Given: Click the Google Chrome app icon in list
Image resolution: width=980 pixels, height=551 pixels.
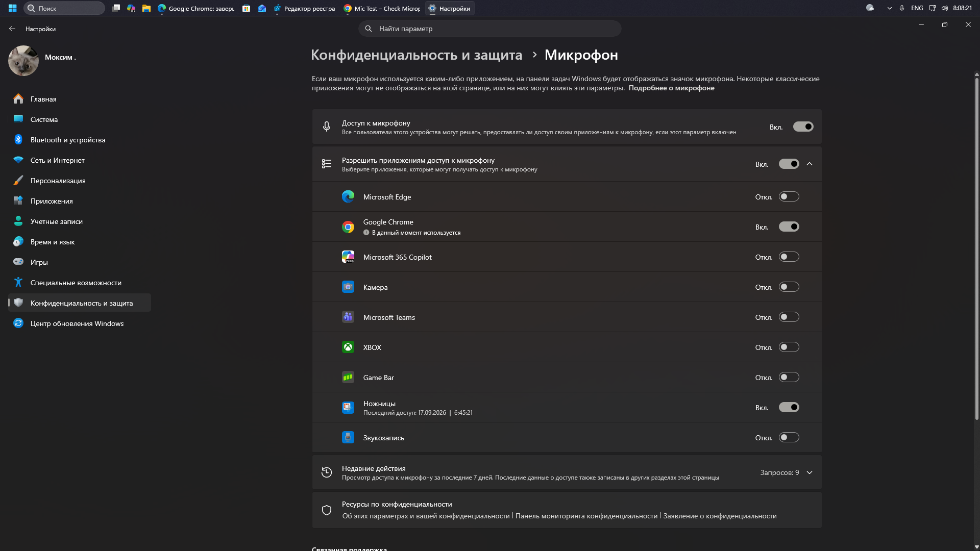Looking at the screenshot, I should pos(348,227).
